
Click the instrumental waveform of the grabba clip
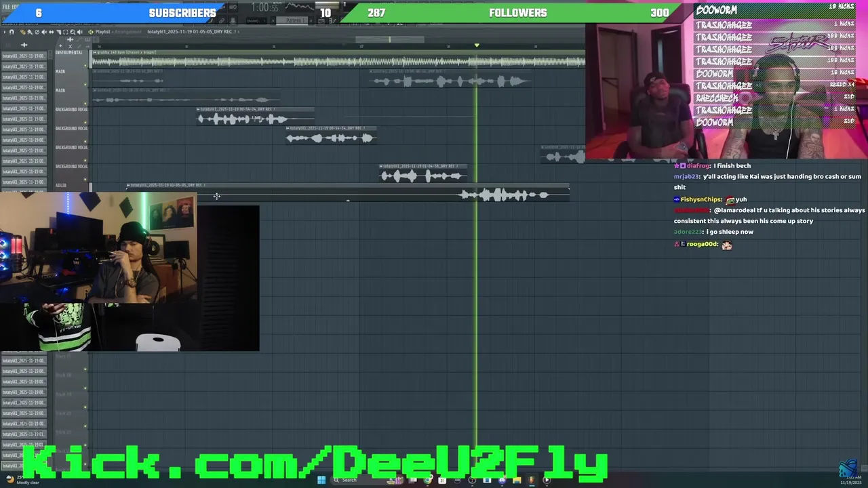338,62
